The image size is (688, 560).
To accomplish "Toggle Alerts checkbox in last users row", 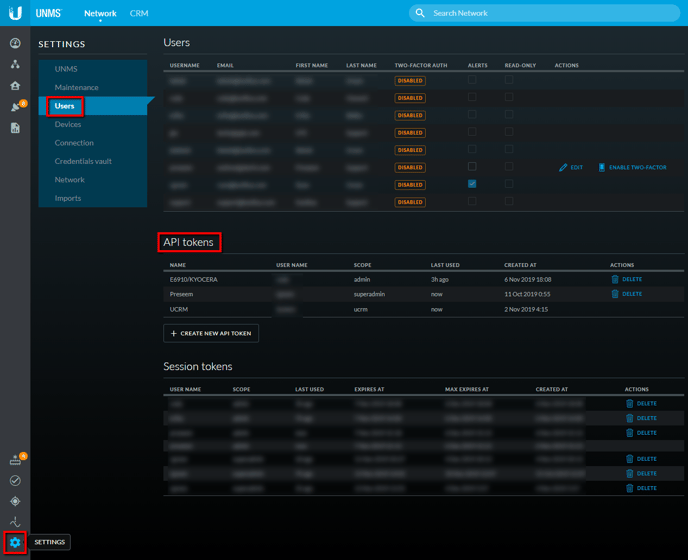I will (472, 201).
